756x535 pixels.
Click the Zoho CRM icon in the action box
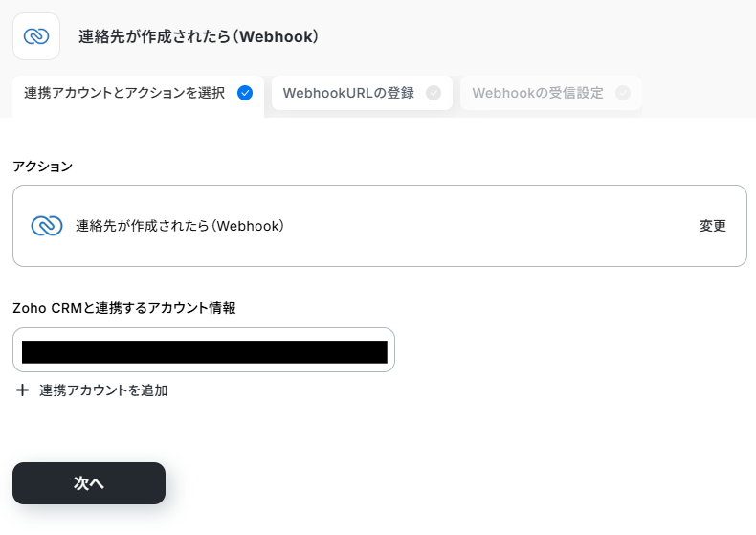(47, 226)
